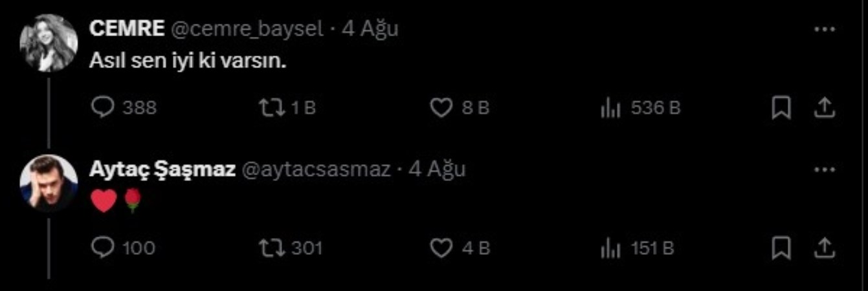Repost Aytaç Şaşmaz's tweet with 301 reposts
The image size is (868, 291).
tap(290, 248)
